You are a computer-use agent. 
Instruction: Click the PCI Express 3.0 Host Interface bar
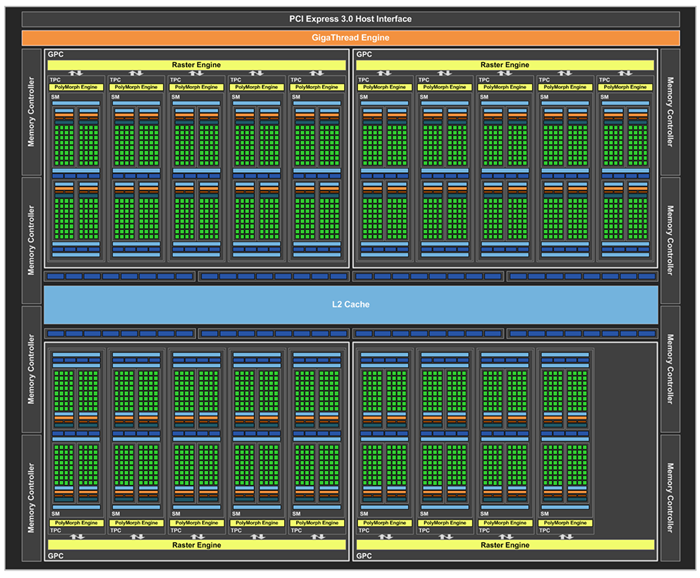[x=350, y=19]
